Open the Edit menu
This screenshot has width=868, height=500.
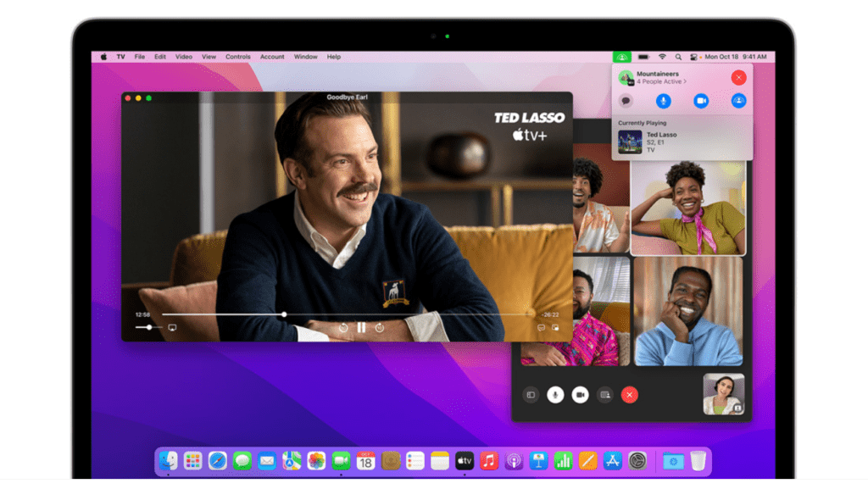click(x=160, y=57)
